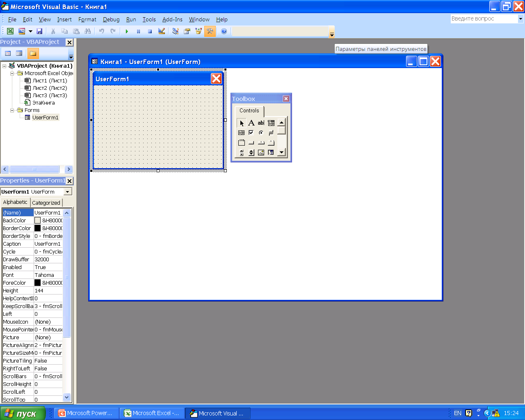Select the RefEdit control in Toolbox
The width and height of the screenshot is (525, 420).
[271, 153]
